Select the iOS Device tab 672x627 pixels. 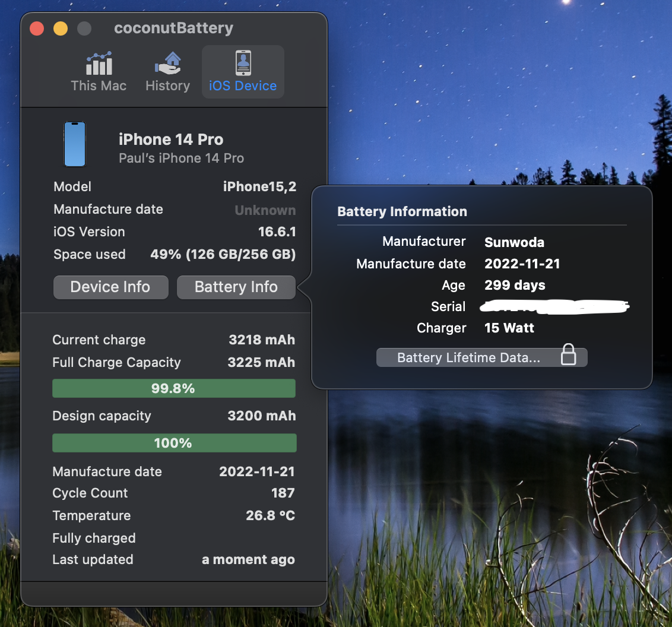(x=243, y=72)
